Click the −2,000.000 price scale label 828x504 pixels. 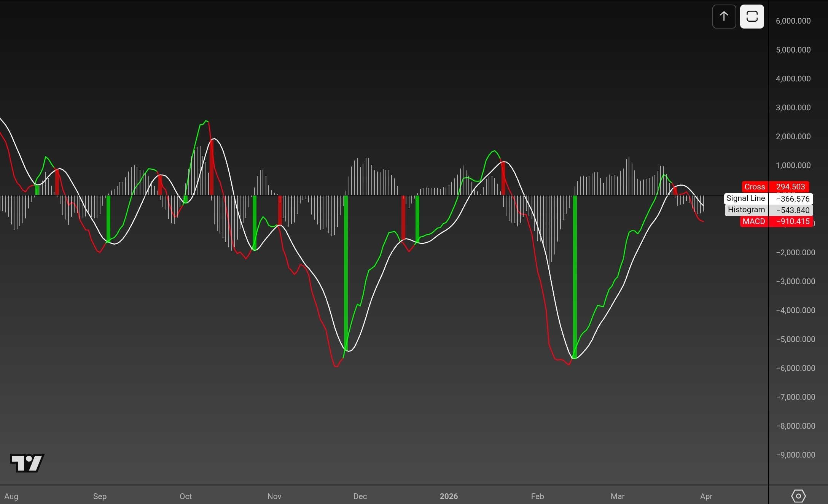coord(796,253)
